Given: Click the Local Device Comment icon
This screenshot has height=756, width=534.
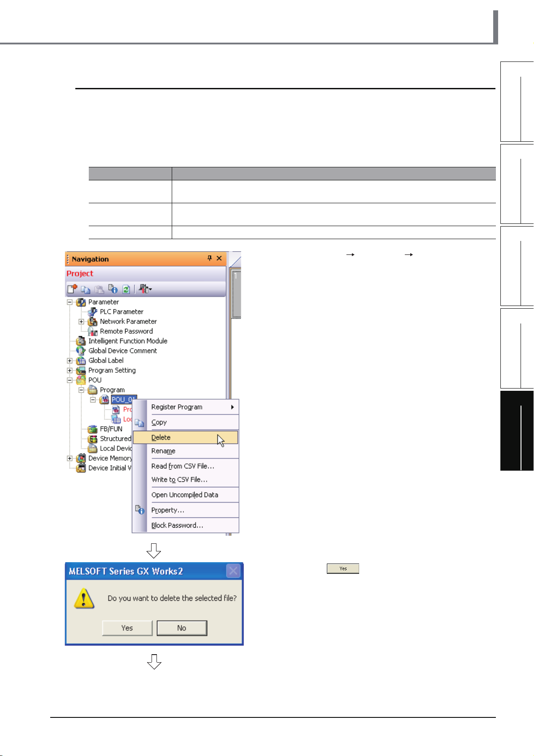Looking at the screenshot, I should coord(93,449).
